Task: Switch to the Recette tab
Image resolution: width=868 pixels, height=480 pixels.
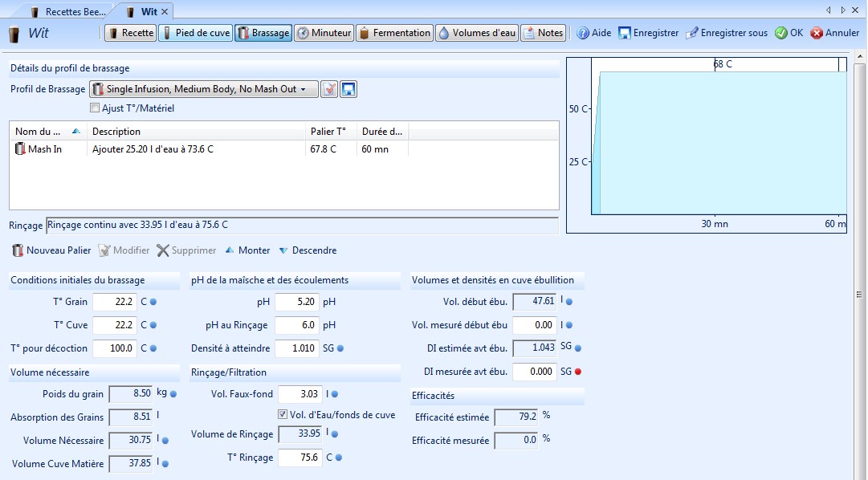Action: pos(131,33)
